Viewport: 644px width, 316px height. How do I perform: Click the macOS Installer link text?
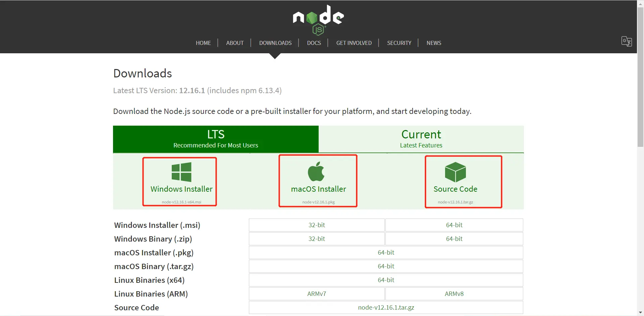point(319,189)
